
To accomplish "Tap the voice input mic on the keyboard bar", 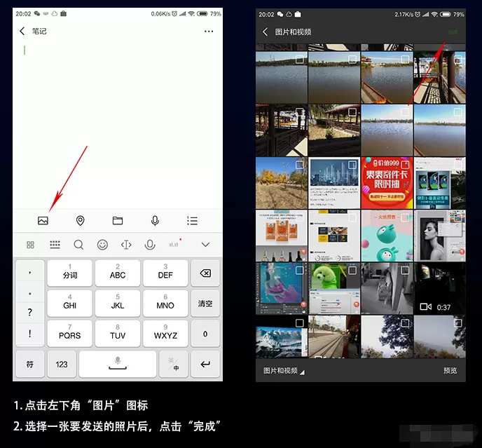I will [150, 245].
